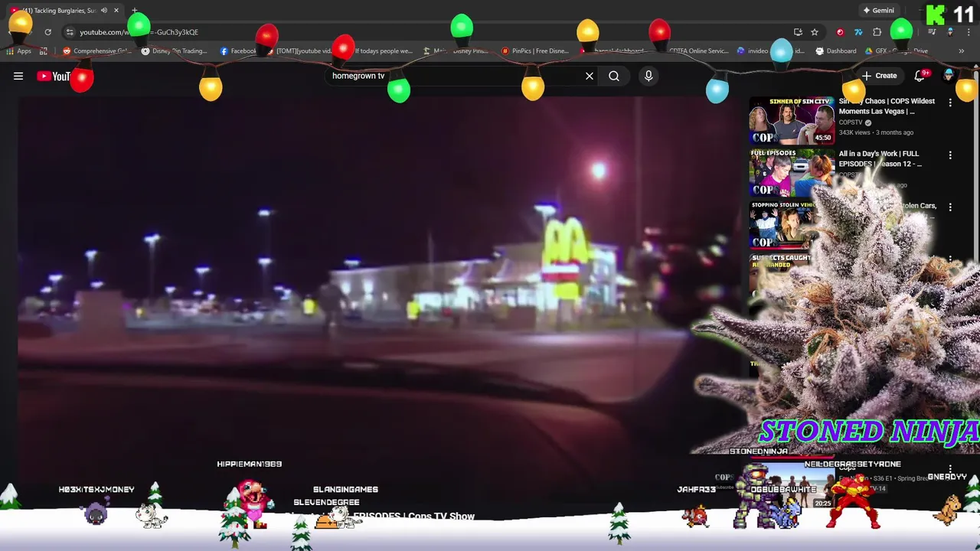Open options for All in a Day's Work video
The image size is (980, 551).
[950, 155]
